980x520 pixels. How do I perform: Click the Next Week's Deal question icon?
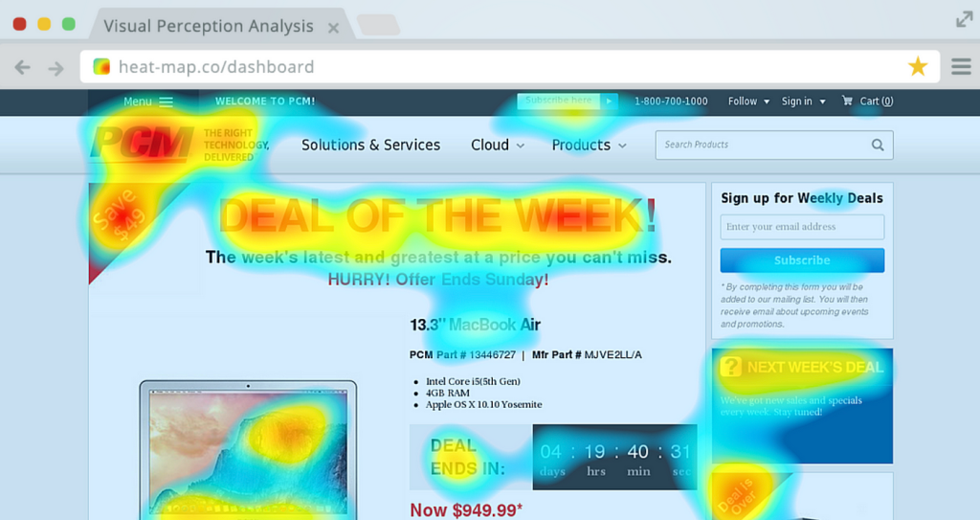(730, 367)
